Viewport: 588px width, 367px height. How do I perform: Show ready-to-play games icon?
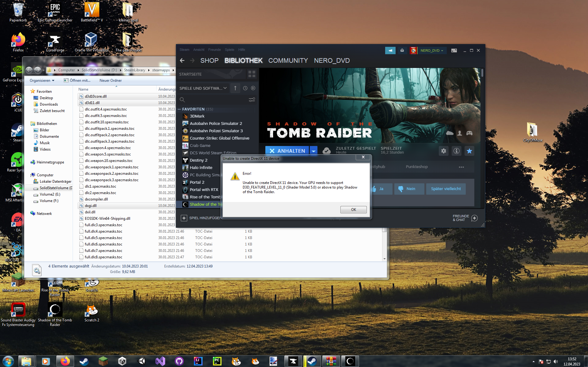253,88
